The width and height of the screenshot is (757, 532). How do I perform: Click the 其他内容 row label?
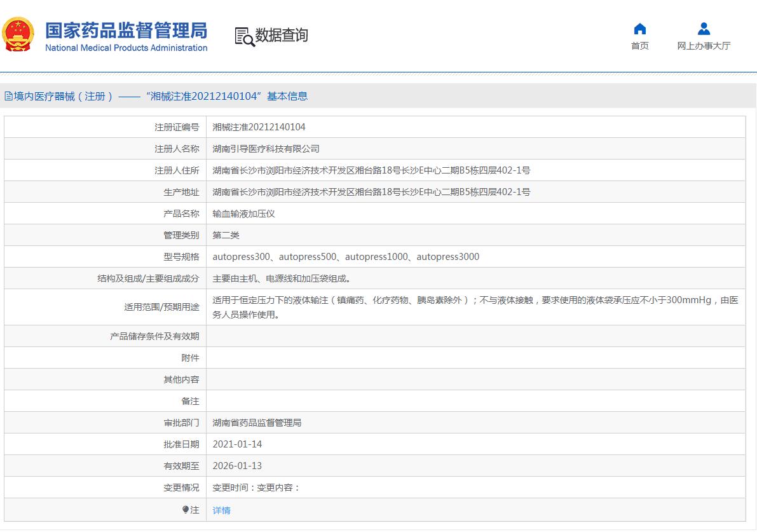(181, 379)
